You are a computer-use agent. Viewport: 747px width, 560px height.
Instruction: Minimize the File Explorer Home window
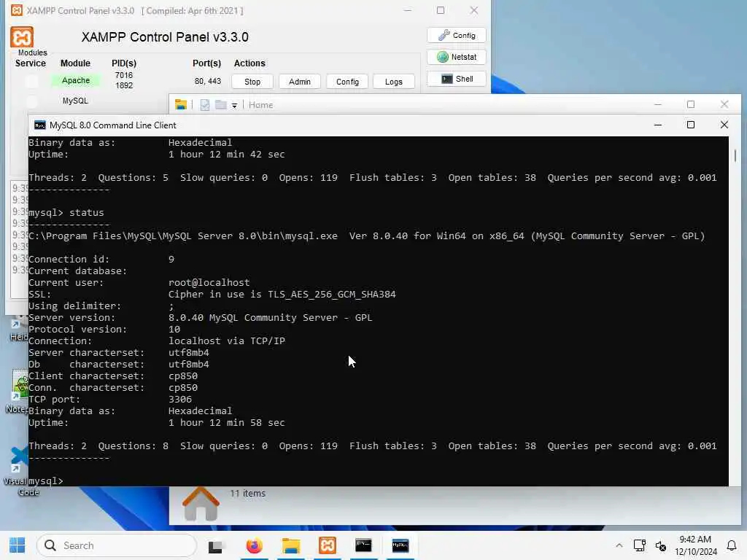(x=658, y=104)
